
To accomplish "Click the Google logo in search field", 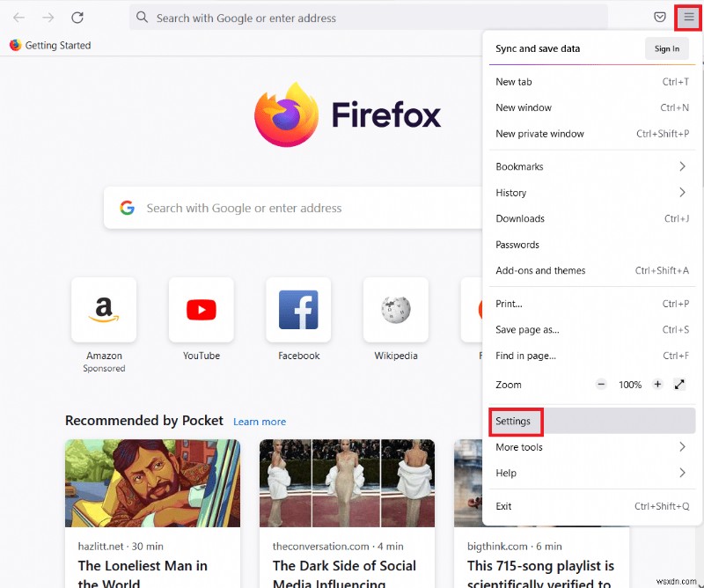I will coord(128,208).
